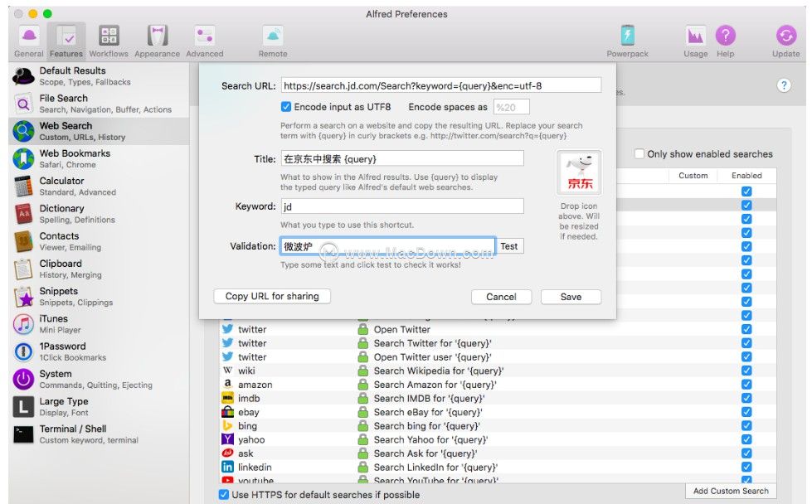Click the Title input field
This screenshot has width=812, height=504.
pyautogui.click(x=402, y=158)
